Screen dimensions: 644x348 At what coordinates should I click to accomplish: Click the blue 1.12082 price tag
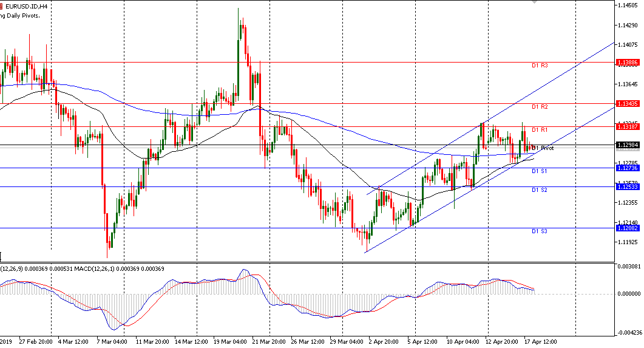pyautogui.click(x=628, y=228)
